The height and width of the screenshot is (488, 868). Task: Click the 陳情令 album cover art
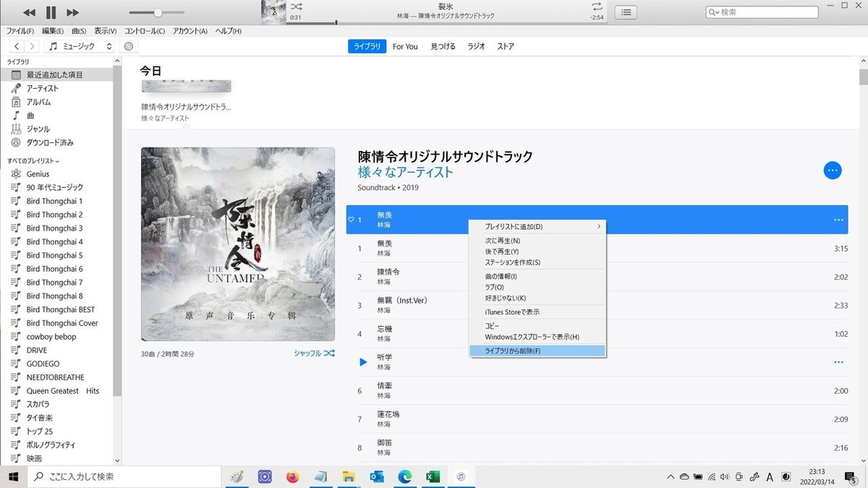[x=238, y=244]
